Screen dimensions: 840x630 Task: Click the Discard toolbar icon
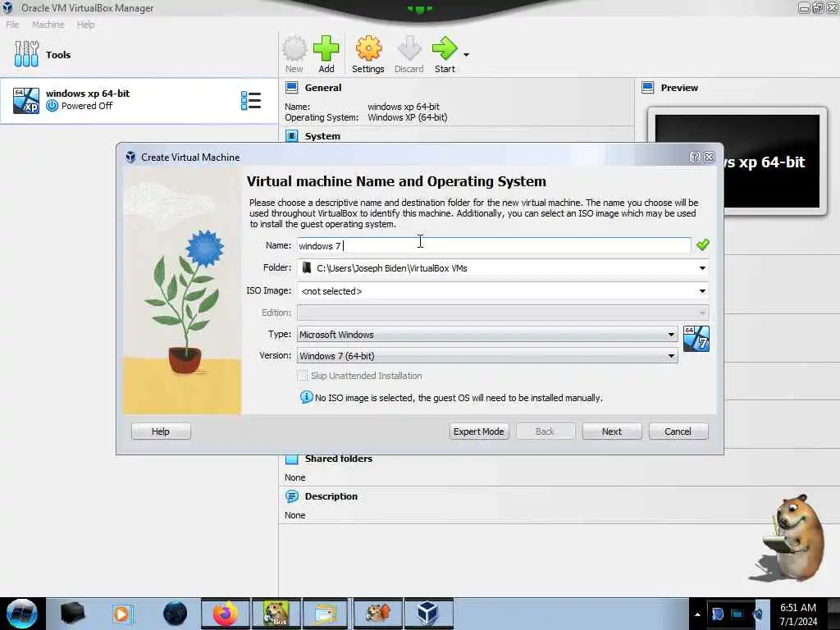pyautogui.click(x=409, y=48)
